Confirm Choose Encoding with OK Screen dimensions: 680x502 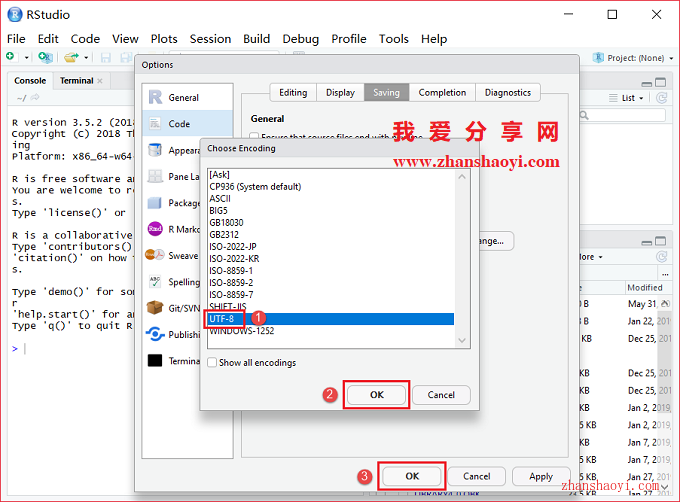(376, 394)
